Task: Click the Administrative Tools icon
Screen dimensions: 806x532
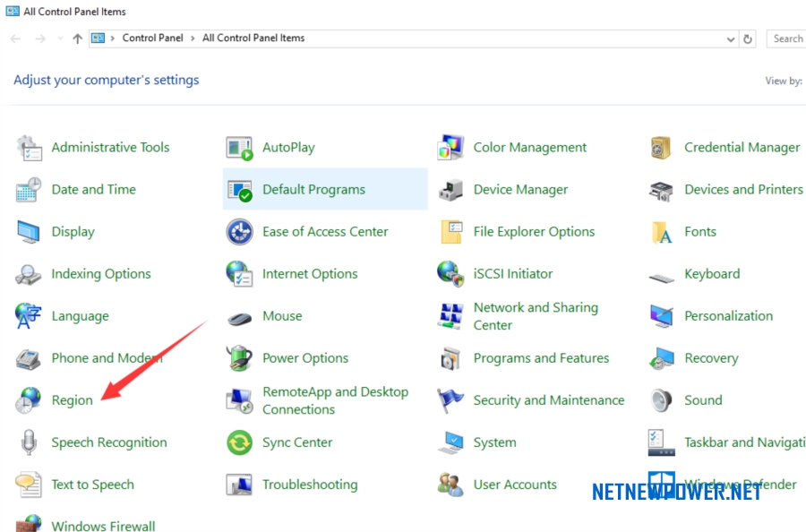Action: (x=29, y=148)
